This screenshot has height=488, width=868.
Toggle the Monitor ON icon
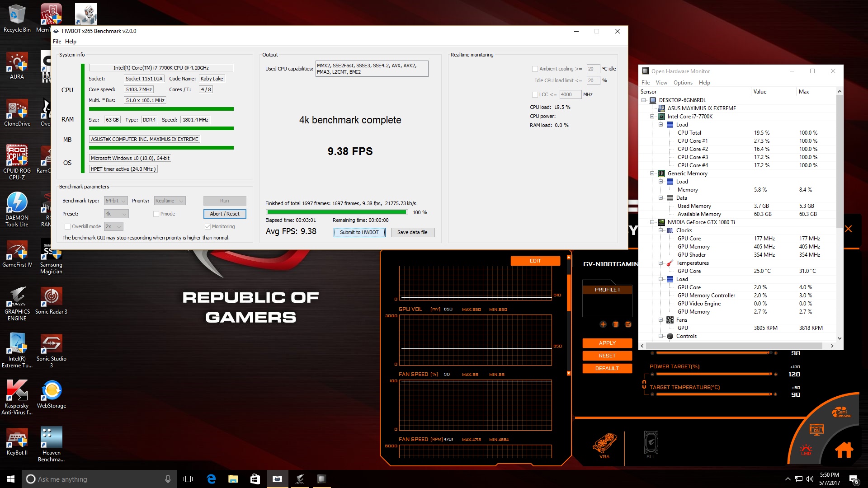pos(816,429)
